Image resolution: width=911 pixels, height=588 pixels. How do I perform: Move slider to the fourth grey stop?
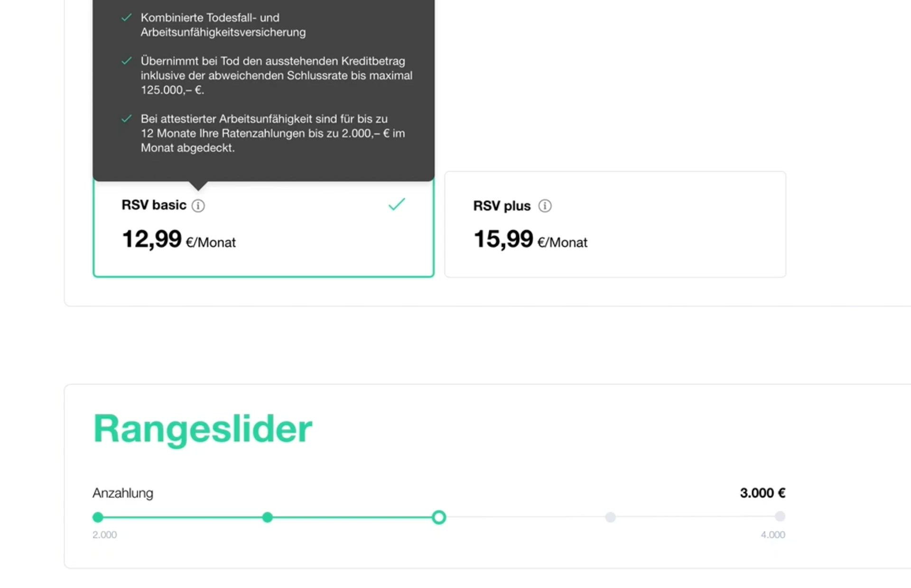point(610,517)
